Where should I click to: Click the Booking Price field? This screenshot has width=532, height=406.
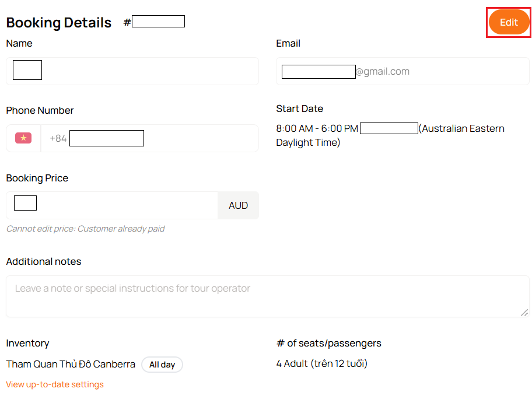point(112,205)
